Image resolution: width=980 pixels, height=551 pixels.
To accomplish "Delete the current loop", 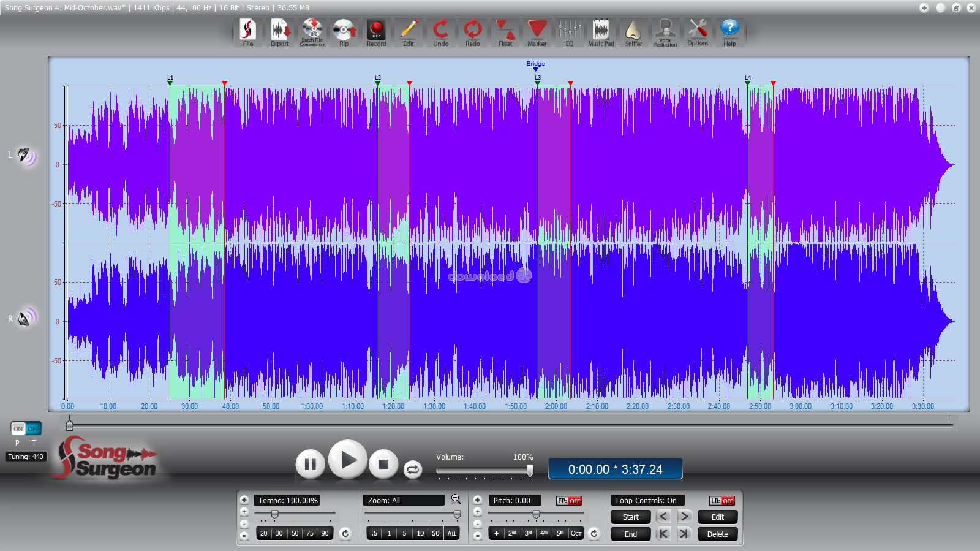I will (x=717, y=534).
